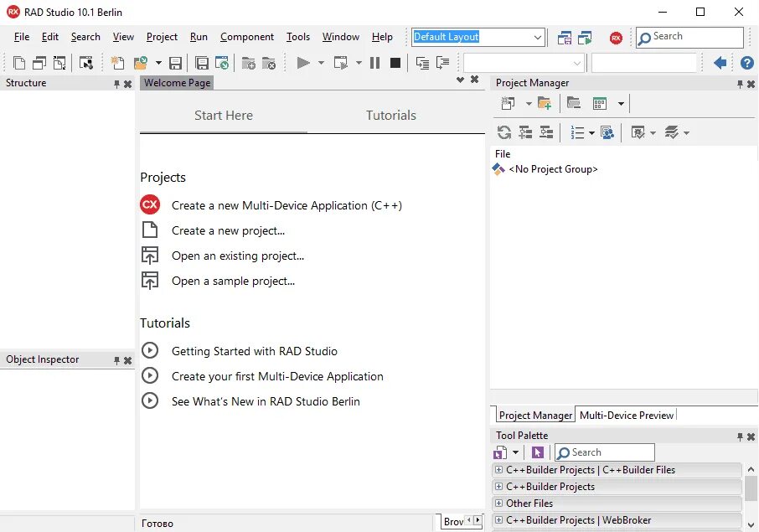
Task: Open the Sort numbered-list dropdown arrow
Action: click(x=591, y=132)
